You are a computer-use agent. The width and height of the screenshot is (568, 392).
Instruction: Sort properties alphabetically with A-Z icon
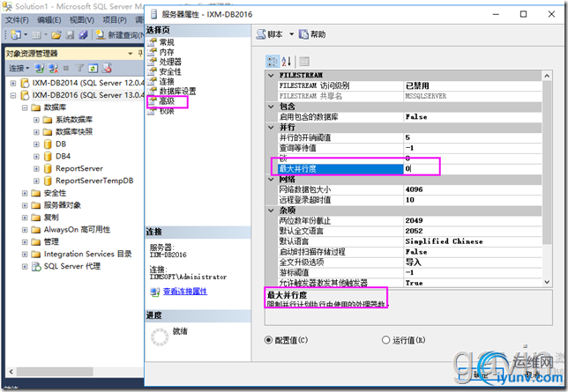[x=286, y=62]
